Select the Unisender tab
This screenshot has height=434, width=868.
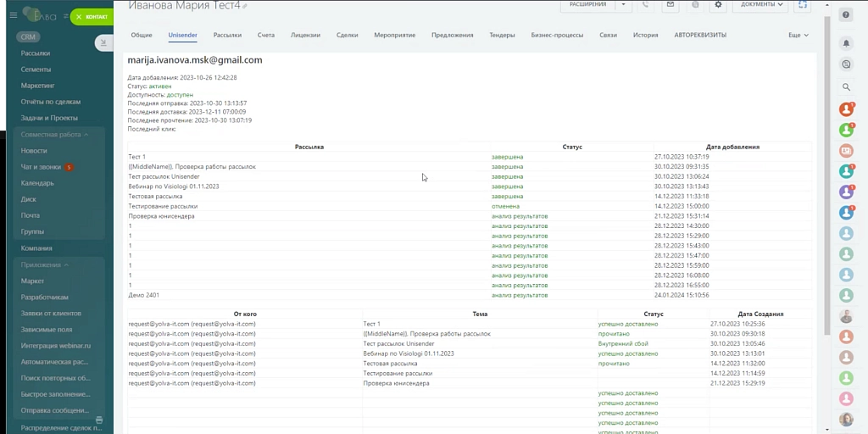pos(183,35)
